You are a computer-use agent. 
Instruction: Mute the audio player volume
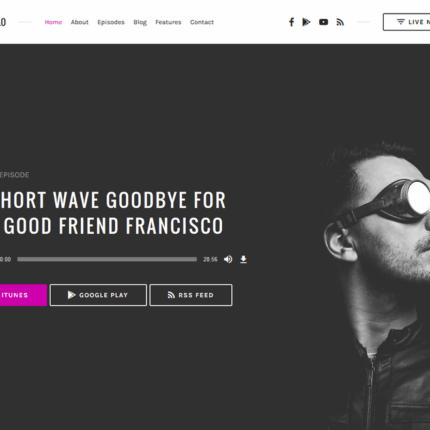click(x=228, y=259)
